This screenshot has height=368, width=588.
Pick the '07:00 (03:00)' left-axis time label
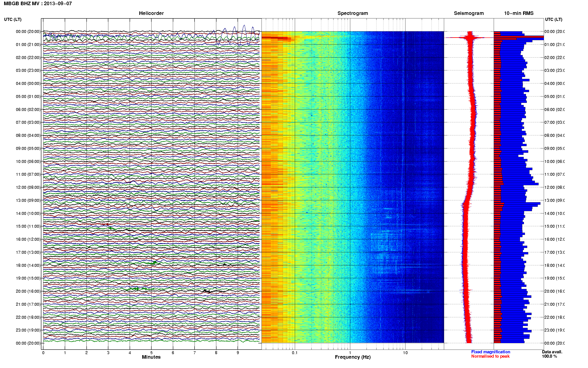pyautogui.click(x=28, y=122)
